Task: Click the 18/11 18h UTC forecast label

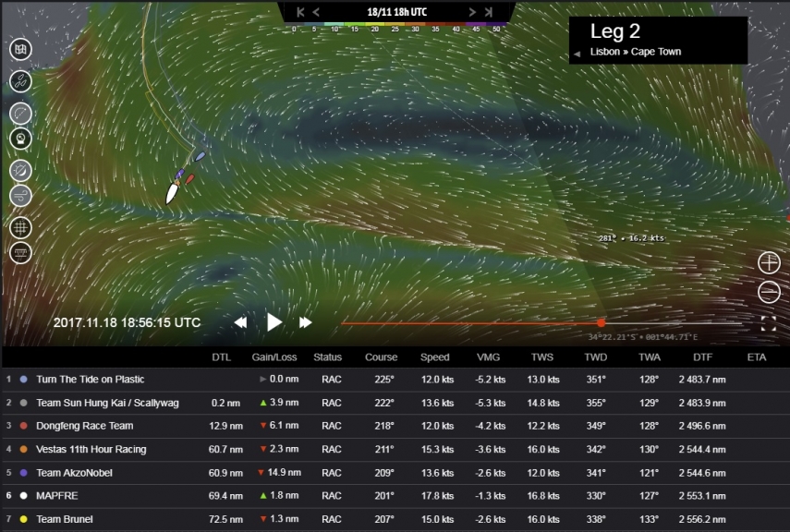Action: (396, 12)
